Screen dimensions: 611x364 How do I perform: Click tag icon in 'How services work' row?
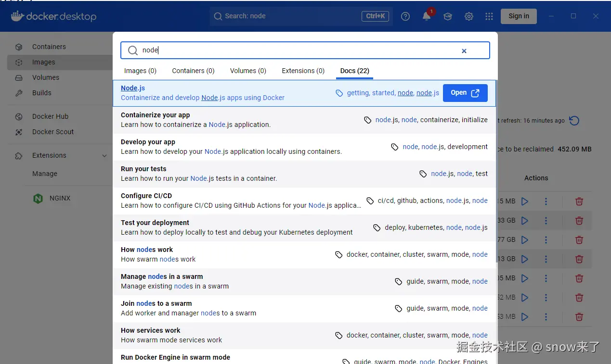click(x=339, y=336)
